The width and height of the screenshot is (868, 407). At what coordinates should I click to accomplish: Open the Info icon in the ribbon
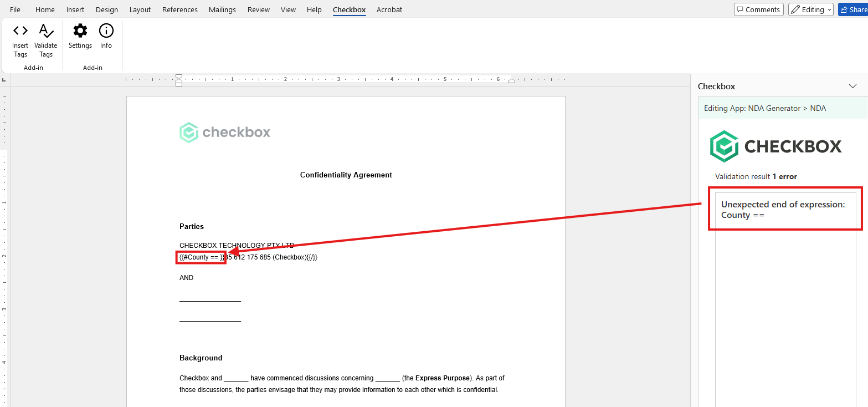[x=106, y=37]
